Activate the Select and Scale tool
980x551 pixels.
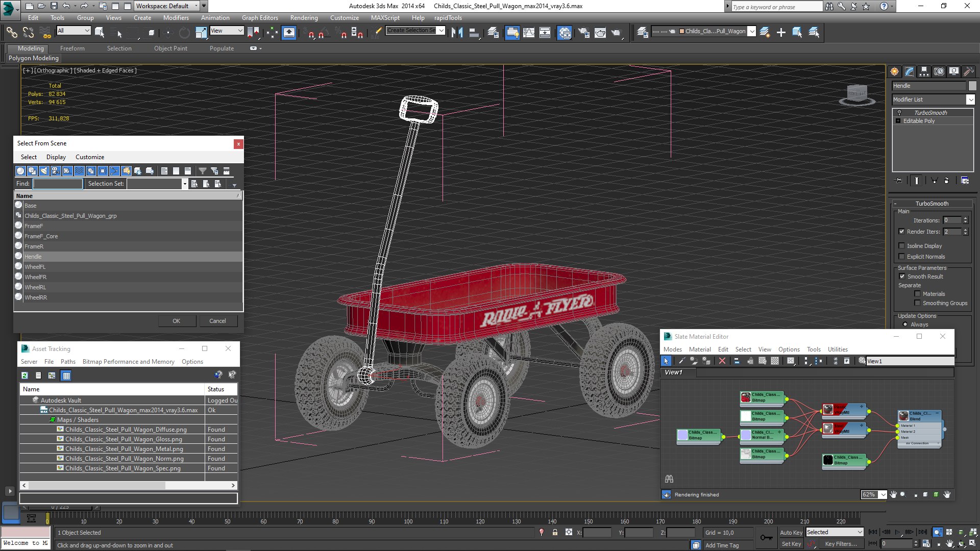(201, 33)
